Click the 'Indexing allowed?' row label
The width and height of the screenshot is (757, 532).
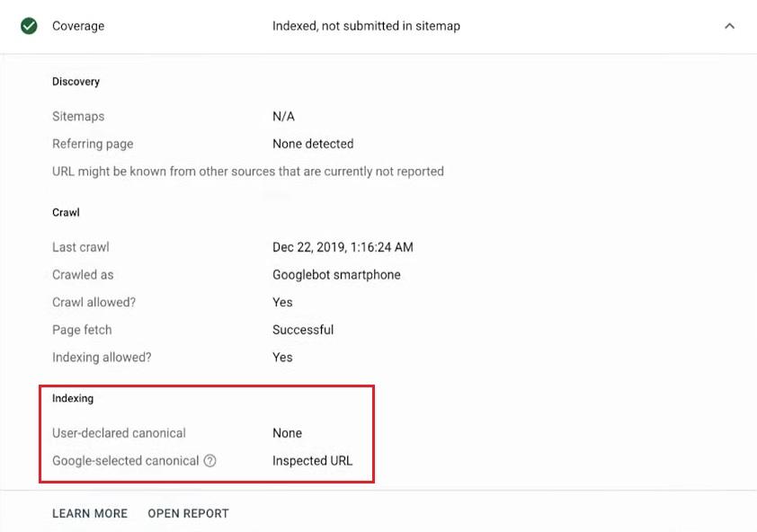(x=102, y=358)
